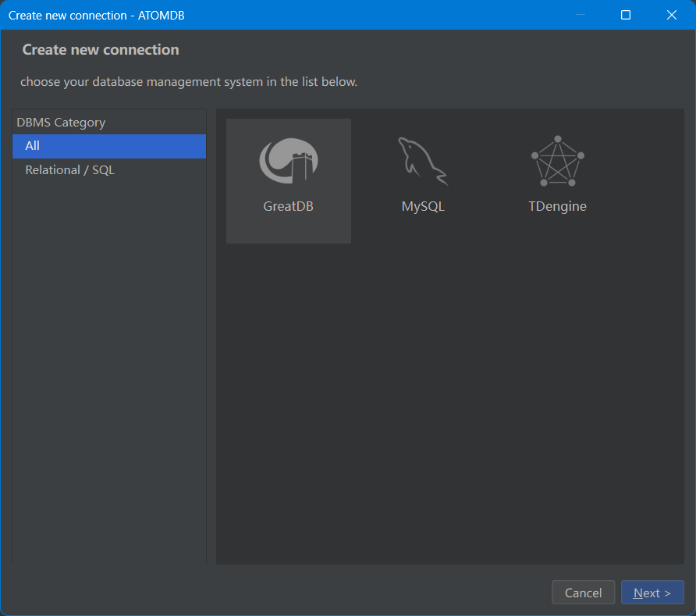The height and width of the screenshot is (616, 696).
Task: Select the GreatDB logo icon
Action: pyautogui.click(x=288, y=160)
